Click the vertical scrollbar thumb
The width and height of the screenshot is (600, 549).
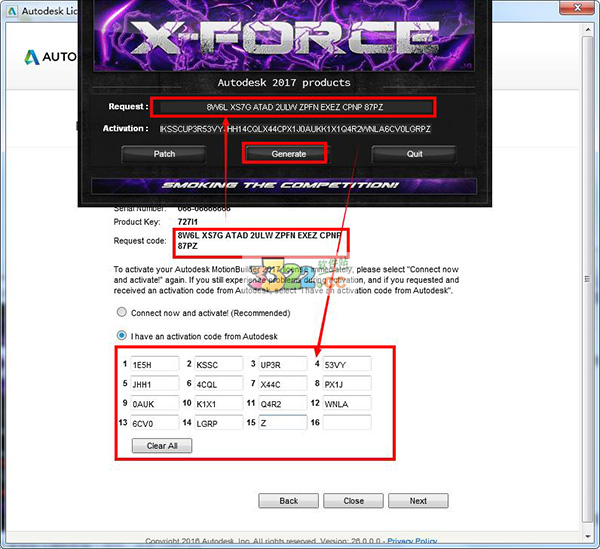pos(588,279)
